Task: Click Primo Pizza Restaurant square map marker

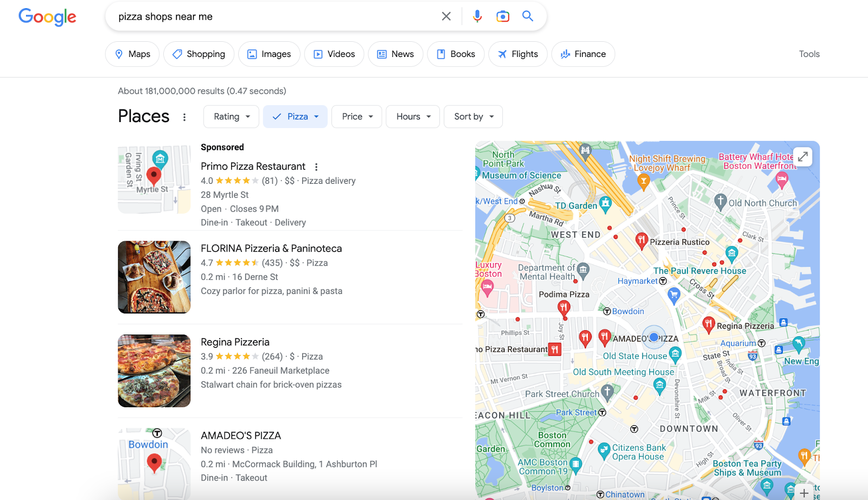Action: pos(555,349)
